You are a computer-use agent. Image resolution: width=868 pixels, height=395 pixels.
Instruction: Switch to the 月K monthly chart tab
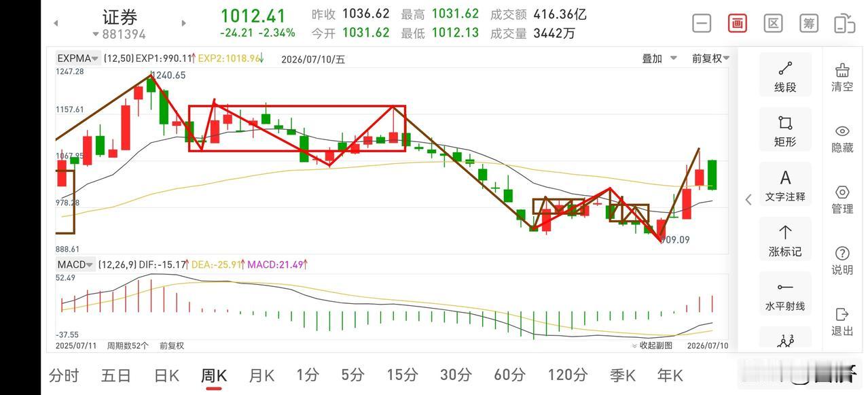pos(261,375)
